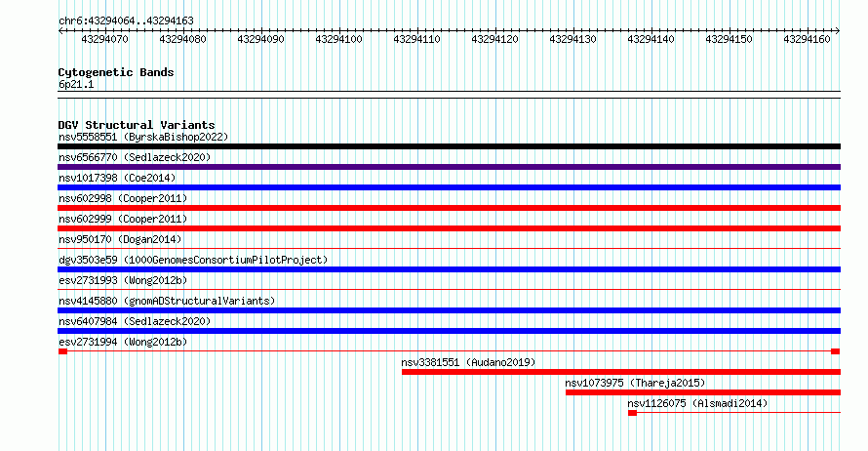Open dgv3503e59 1000GenomesConsortiumPilotProject label

pyautogui.click(x=193, y=260)
